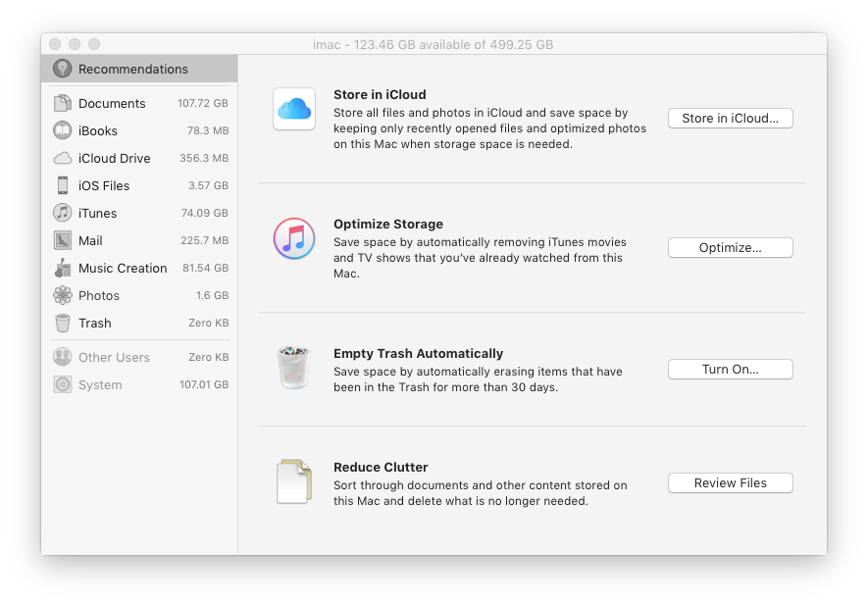
Task: Click the Empty Trash Automatically heading
Action: pos(418,354)
